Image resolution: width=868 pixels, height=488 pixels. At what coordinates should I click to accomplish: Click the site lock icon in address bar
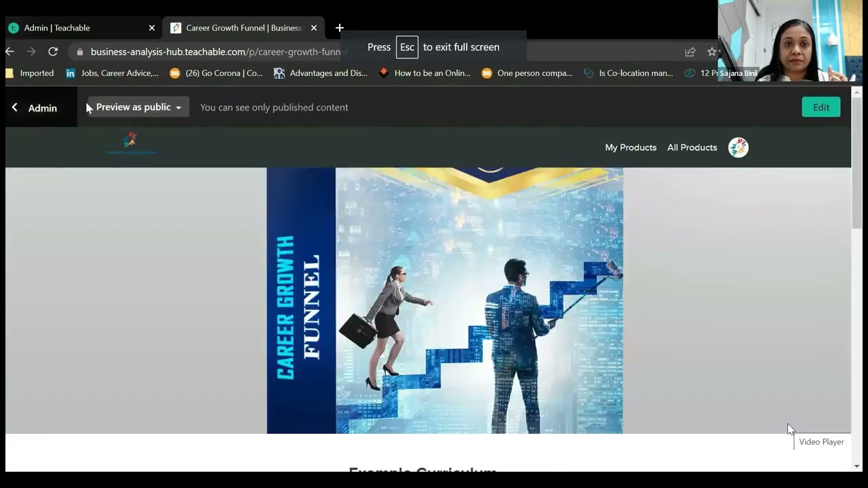coord(80,52)
